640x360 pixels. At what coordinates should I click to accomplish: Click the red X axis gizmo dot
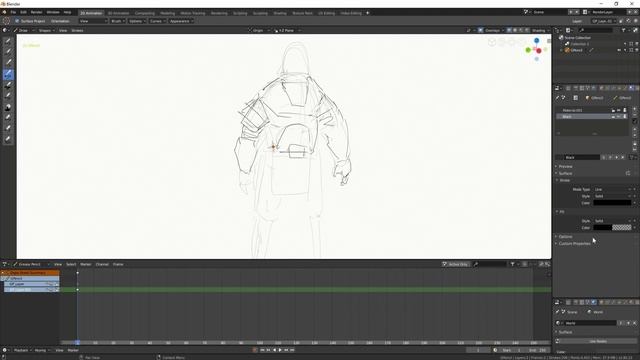pyautogui.click(x=539, y=51)
